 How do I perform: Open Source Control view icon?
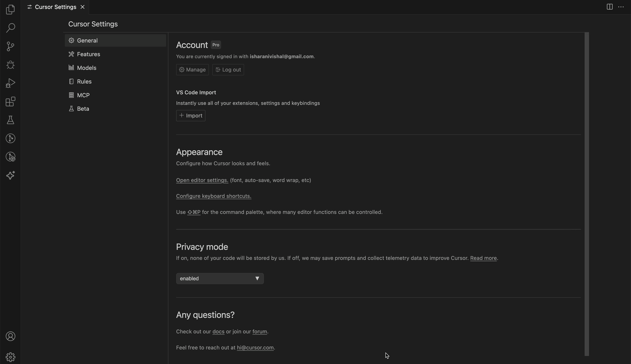coord(10,46)
